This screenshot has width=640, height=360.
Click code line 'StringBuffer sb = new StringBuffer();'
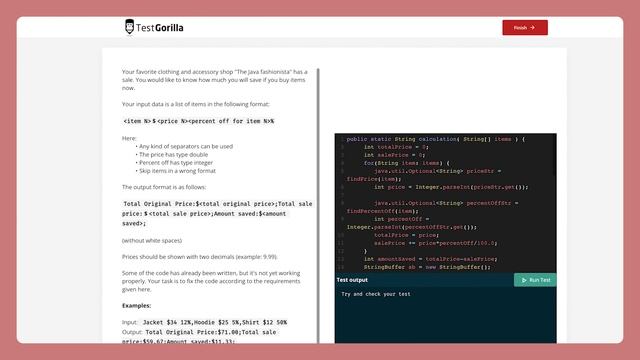pos(427,267)
